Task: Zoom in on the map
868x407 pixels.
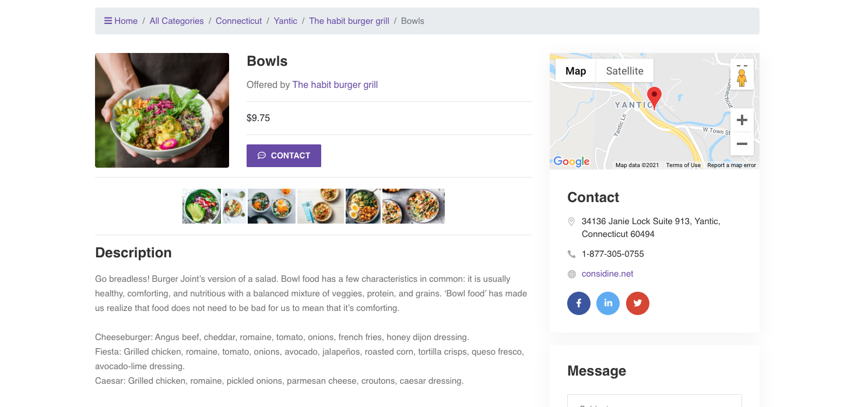Action: click(742, 121)
